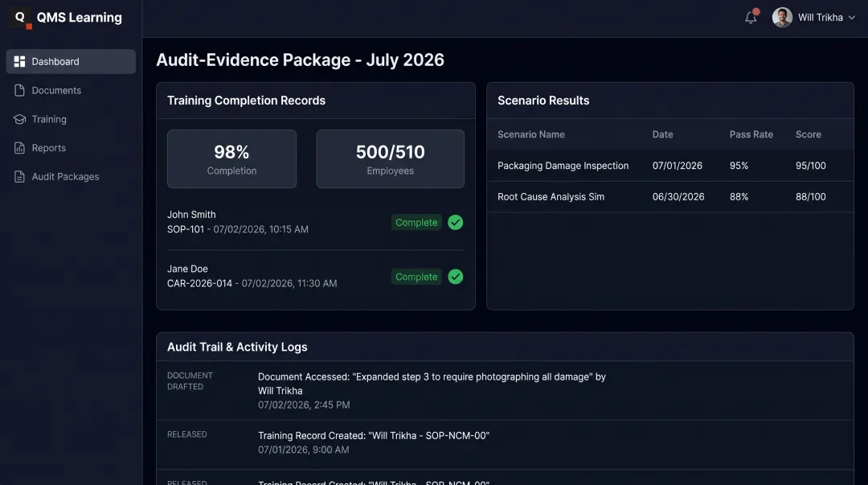Click the Documents page icon
868x485 pixels.
(19, 90)
